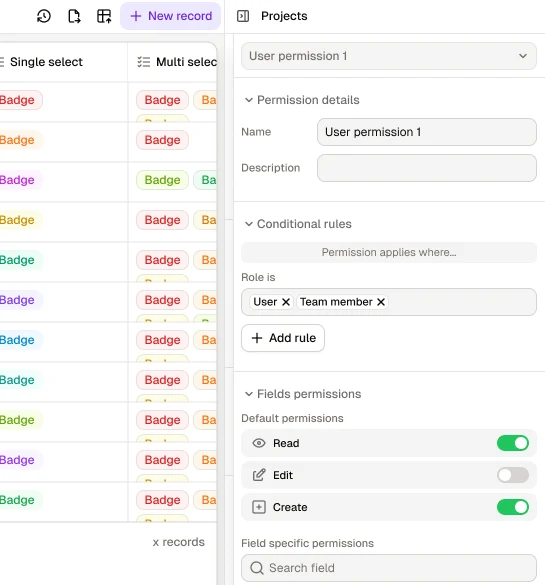Image resolution: width=545 pixels, height=585 pixels.
Task: Collapse the Conditional rules section
Action: point(248,224)
